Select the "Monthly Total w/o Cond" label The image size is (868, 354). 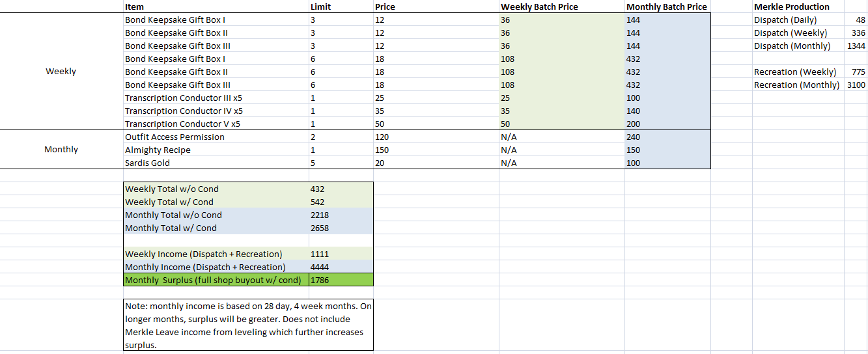tap(216, 215)
